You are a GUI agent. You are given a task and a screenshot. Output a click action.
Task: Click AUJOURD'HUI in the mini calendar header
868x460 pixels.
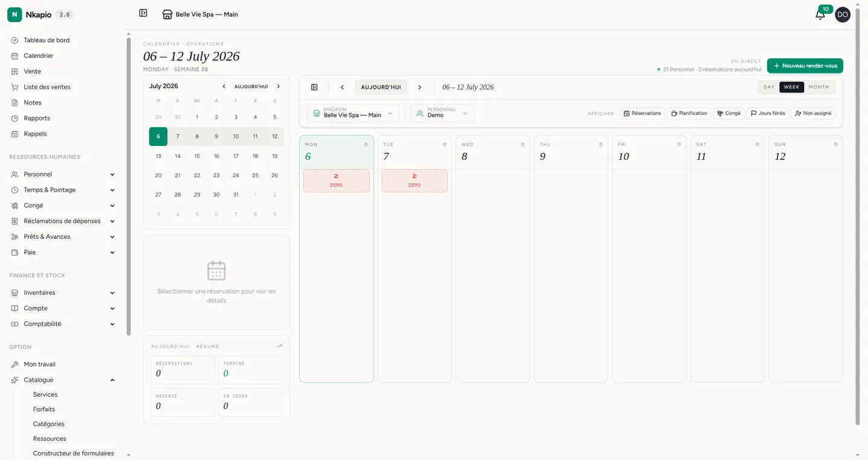tap(251, 87)
